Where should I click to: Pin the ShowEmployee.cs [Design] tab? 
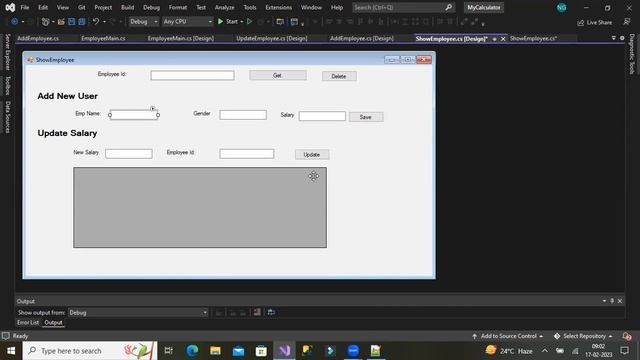tap(494, 39)
